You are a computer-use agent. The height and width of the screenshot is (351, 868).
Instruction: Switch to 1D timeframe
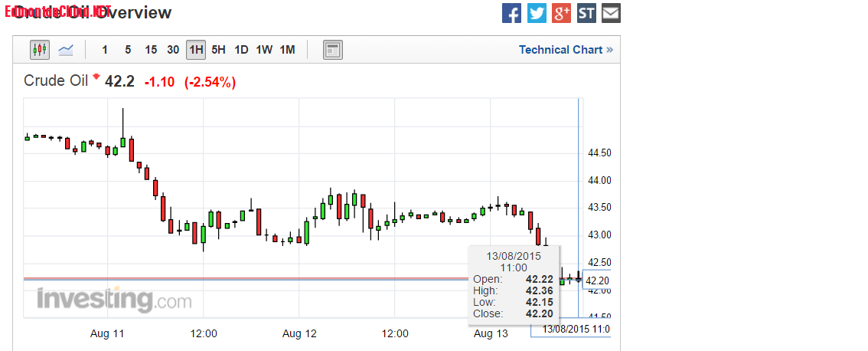click(241, 50)
